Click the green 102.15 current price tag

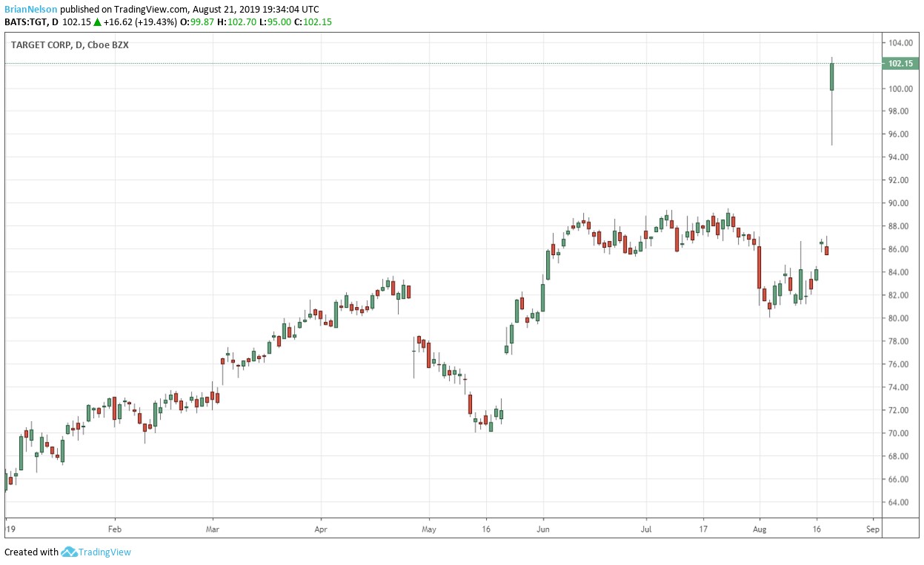click(x=900, y=64)
